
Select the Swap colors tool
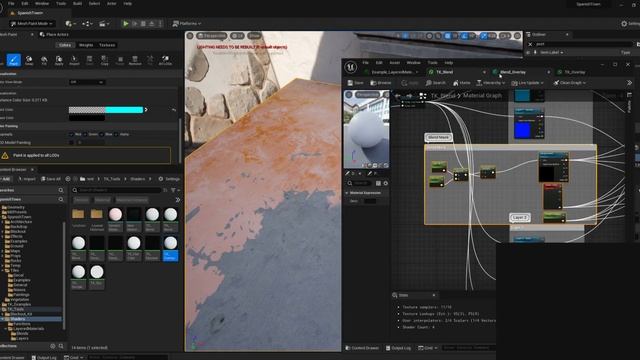pos(29,60)
